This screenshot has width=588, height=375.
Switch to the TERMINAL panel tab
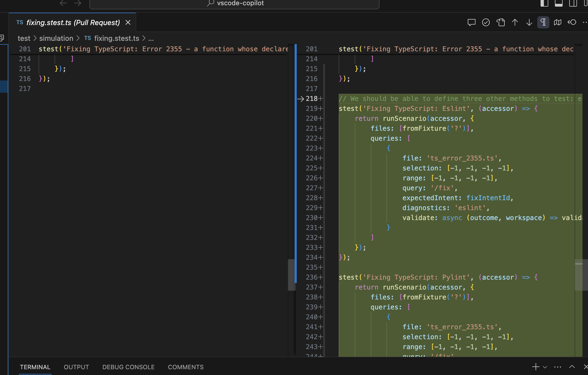(35, 367)
